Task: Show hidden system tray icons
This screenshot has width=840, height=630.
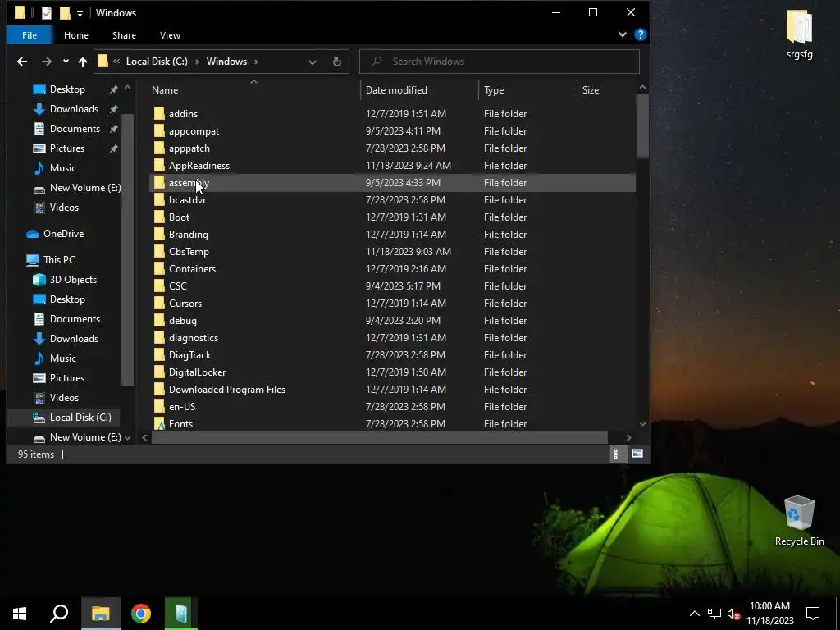Action: 694,614
